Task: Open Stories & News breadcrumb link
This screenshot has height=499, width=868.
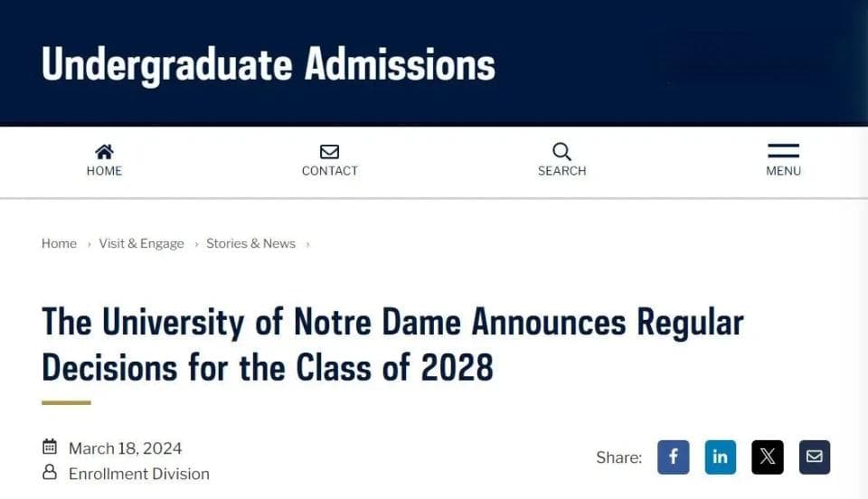Action: [250, 243]
